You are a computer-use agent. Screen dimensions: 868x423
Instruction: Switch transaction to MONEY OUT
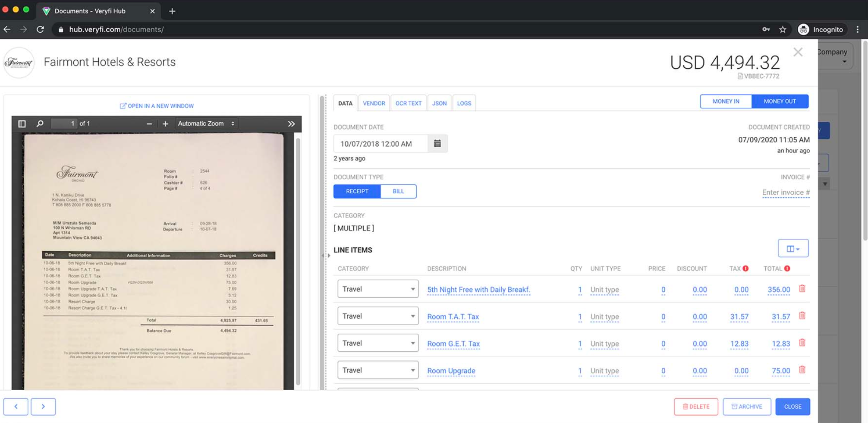coord(780,101)
